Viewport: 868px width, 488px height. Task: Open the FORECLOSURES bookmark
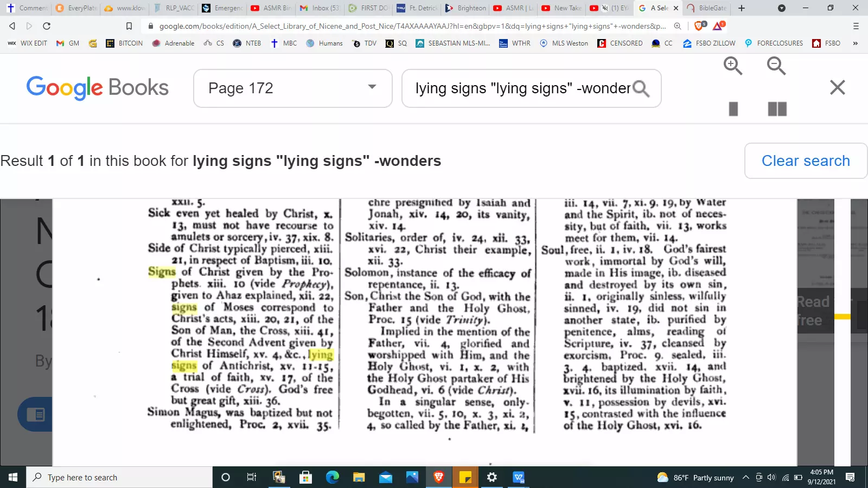click(774, 43)
